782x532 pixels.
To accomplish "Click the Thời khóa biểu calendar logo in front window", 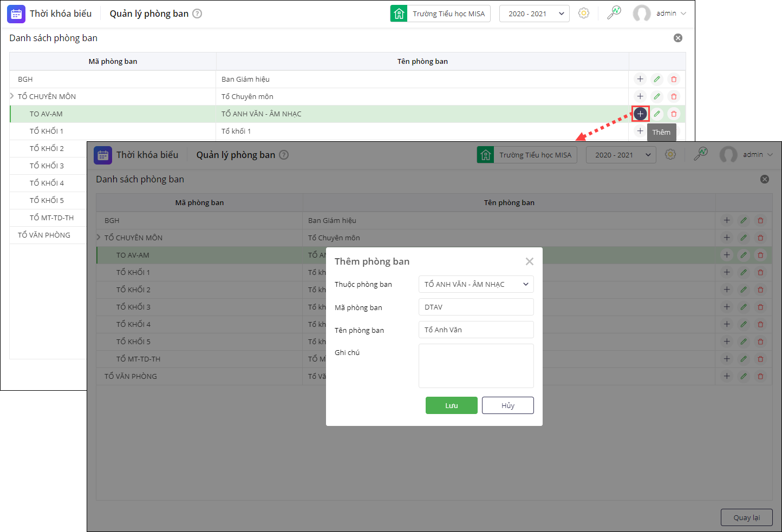I will tap(103, 155).
